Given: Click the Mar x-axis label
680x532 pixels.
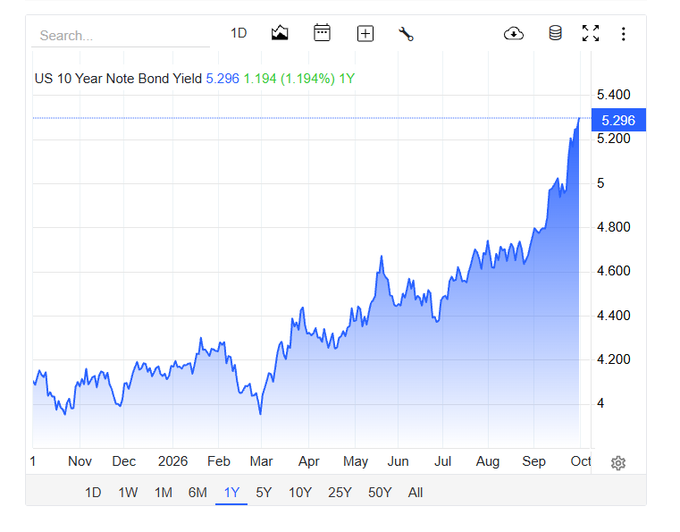Looking at the screenshot, I should click(261, 461).
